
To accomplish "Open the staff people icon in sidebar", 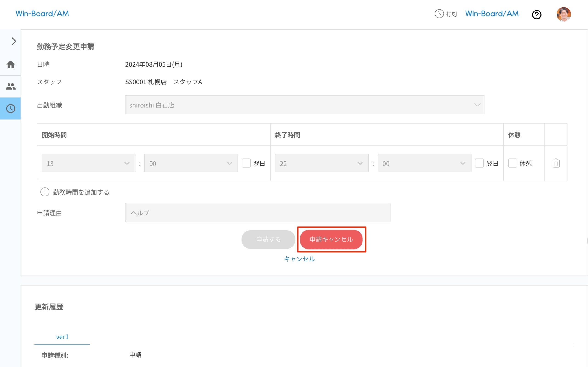I will click(11, 86).
